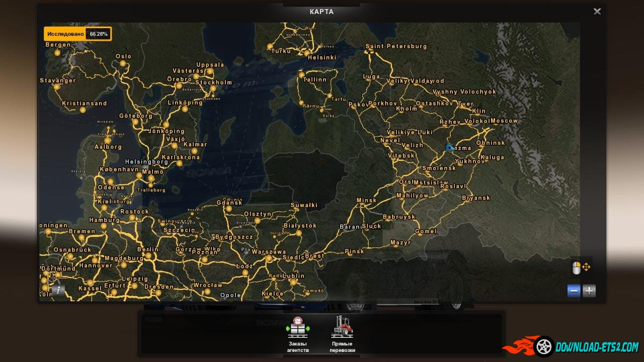Viewport: 644px width, 362px height.
Task: Select the Rostock city label
Action: coord(134,212)
